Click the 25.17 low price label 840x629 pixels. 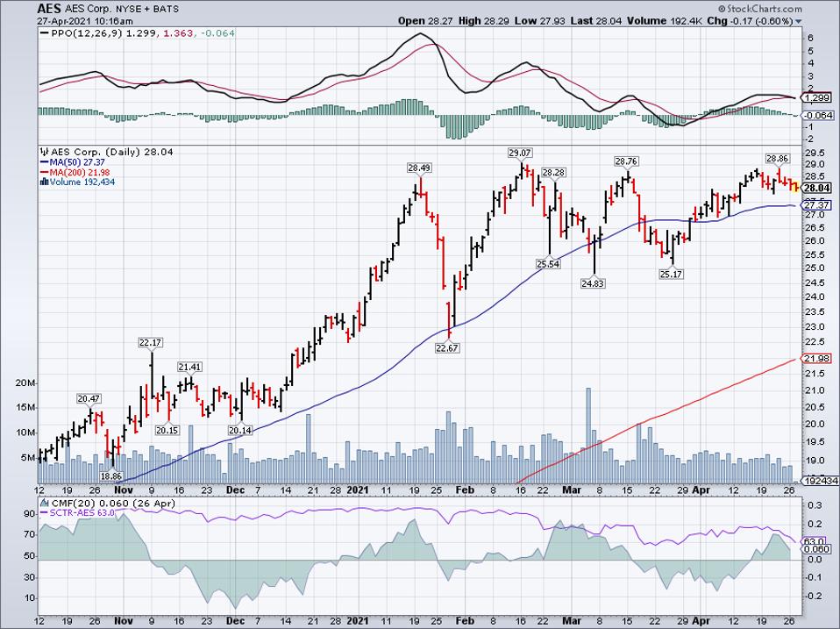[671, 275]
